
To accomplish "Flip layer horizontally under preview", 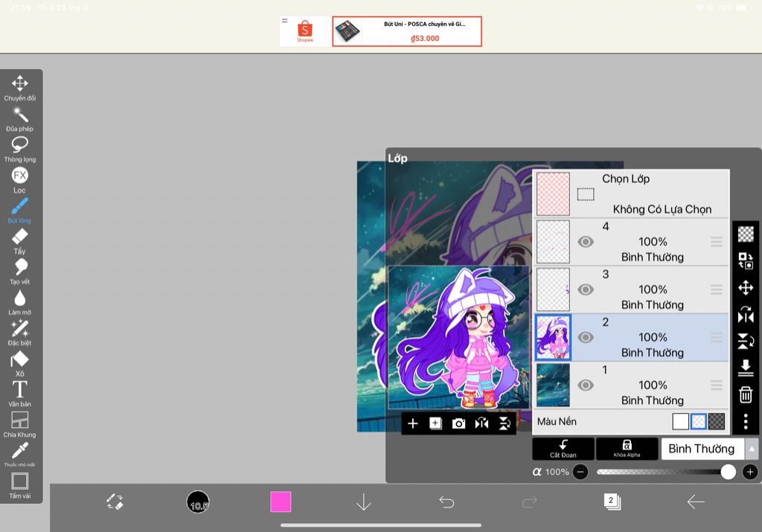I will pos(481,423).
